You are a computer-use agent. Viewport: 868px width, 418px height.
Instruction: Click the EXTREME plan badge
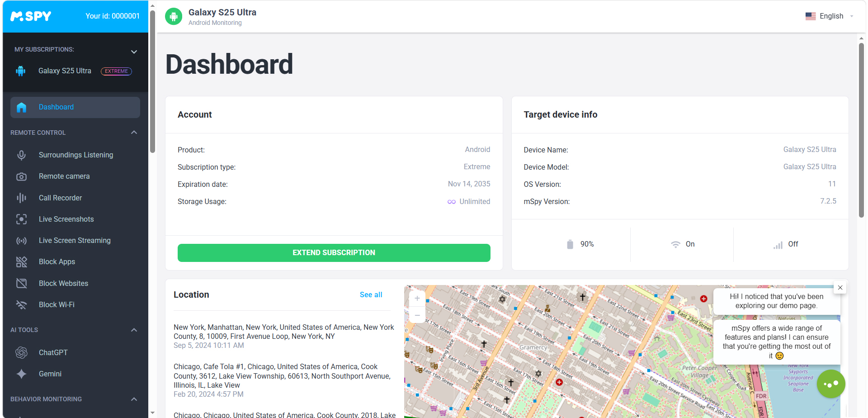116,71
